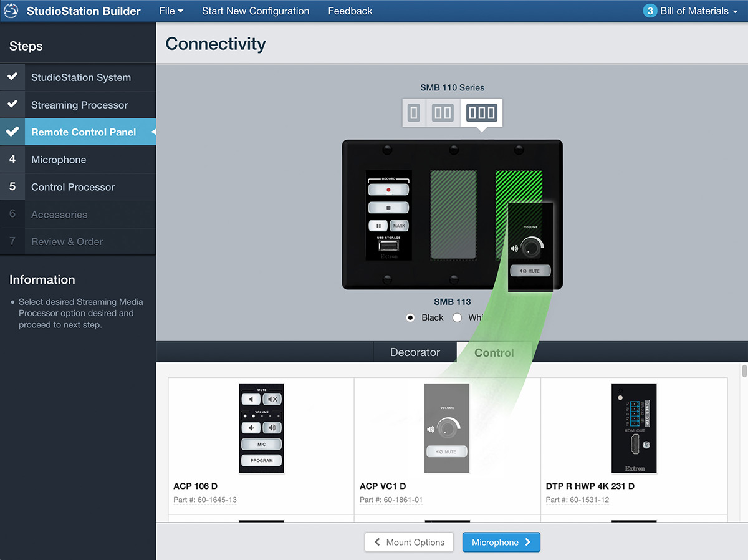The width and height of the screenshot is (748, 560).
Task: Select the ACP VC1 D module thumbnail
Action: point(448,428)
